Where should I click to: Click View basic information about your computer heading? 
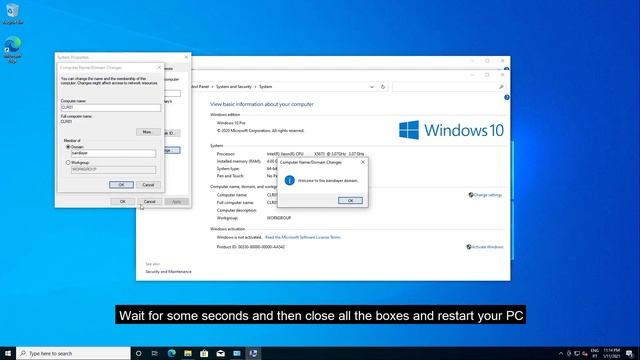[262, 104]
